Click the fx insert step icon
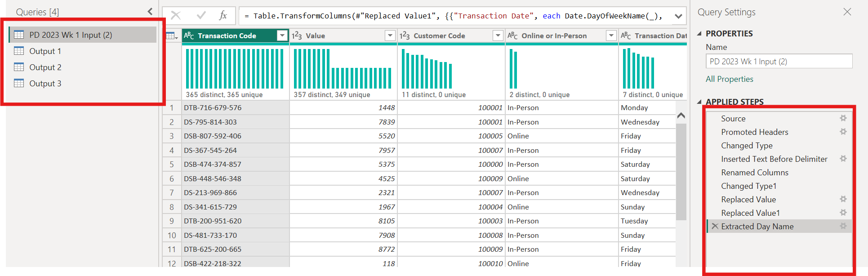This screenshot has height=276, width=868. [223, 16]
